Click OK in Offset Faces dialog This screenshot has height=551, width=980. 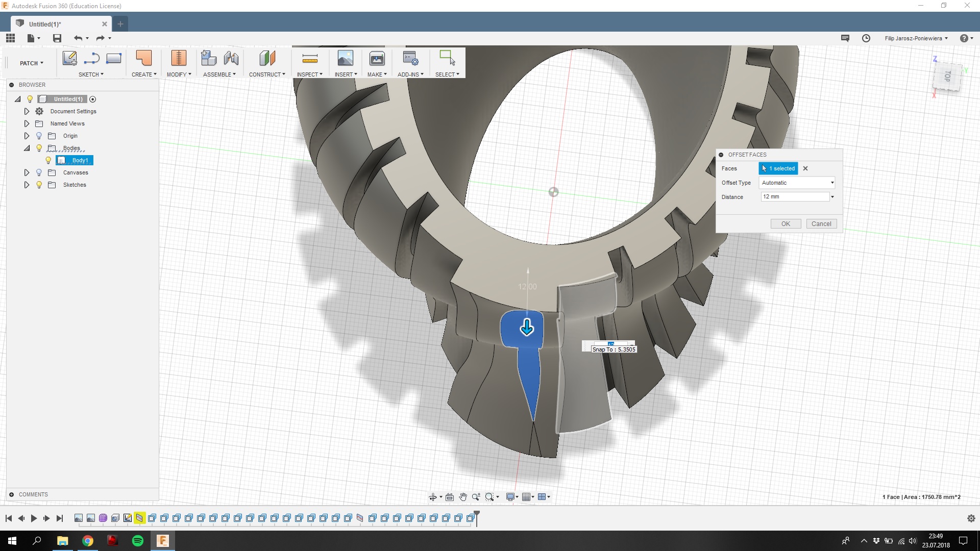[786, 224]
